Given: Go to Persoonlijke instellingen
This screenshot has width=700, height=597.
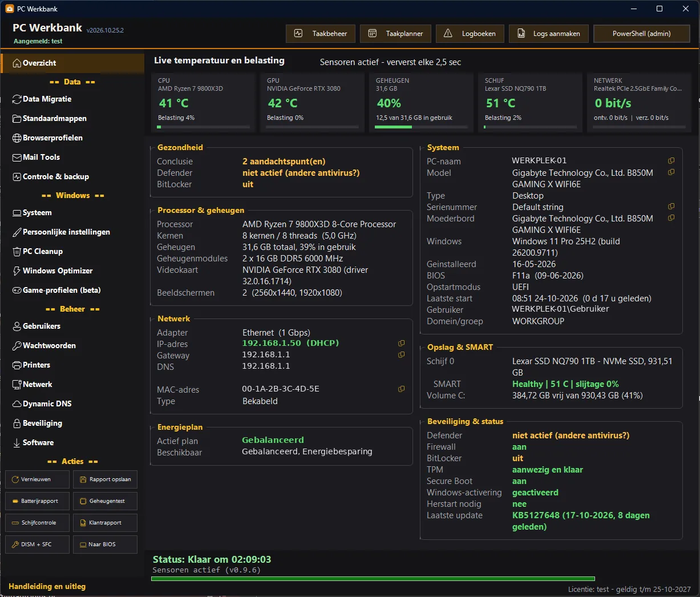Looking at the screenshot, I should [72, 232].
